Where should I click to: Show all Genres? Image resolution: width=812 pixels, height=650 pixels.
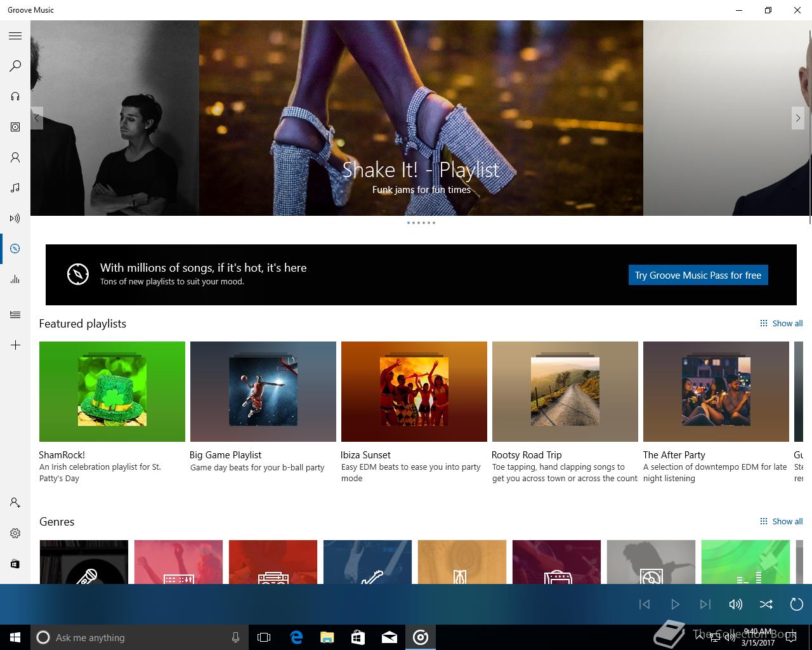(781, 521)
